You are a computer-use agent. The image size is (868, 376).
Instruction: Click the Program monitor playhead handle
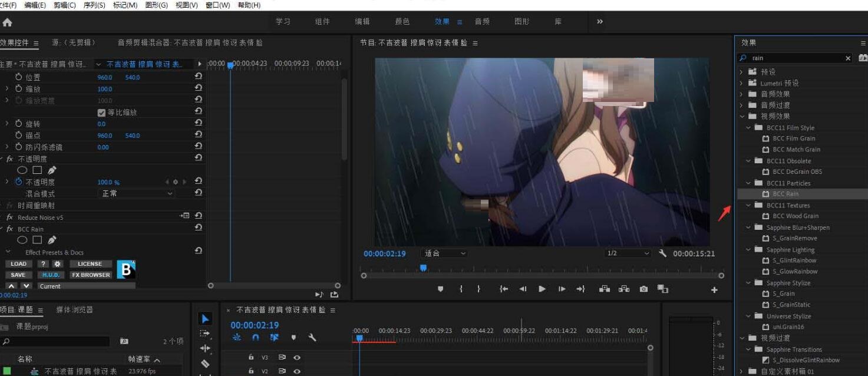423,268
